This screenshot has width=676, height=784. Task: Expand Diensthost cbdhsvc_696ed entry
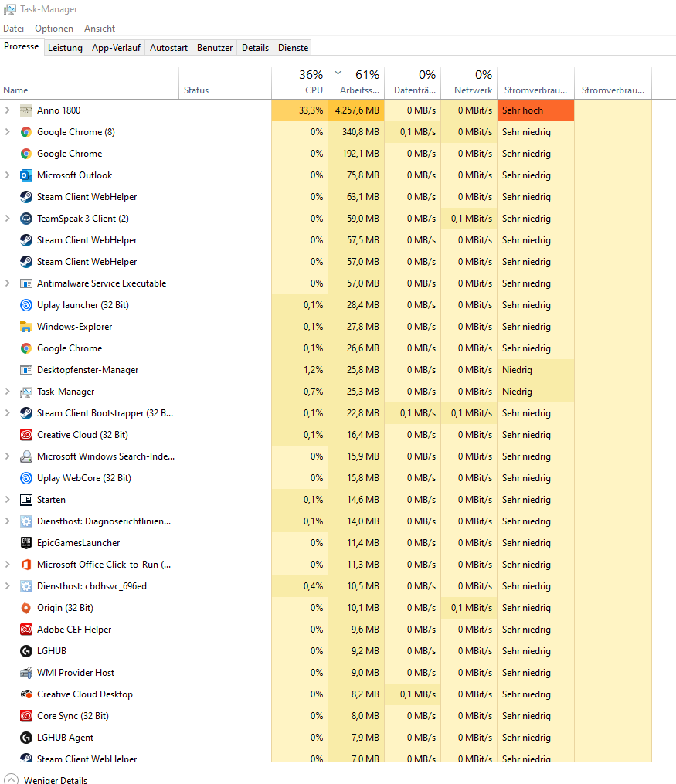[7, 586]
